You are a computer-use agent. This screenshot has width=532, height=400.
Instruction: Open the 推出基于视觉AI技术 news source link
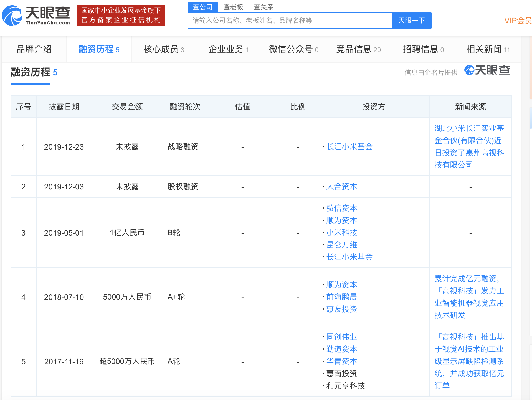[469, 361]
